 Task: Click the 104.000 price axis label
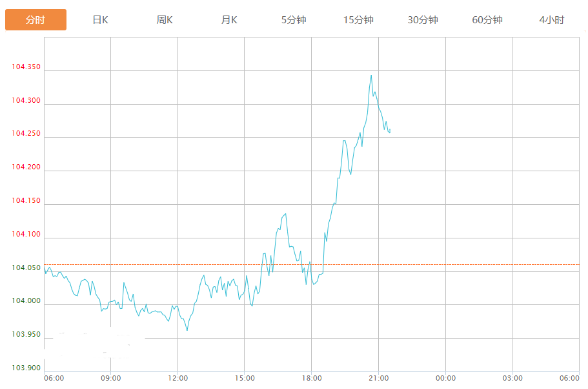(x=26, y=301)
